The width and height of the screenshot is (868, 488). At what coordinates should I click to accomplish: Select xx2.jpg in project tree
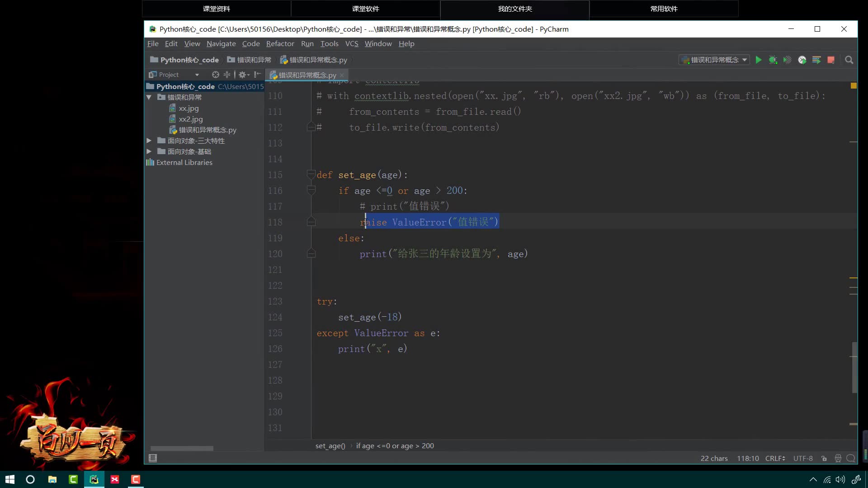click(190, 119)
